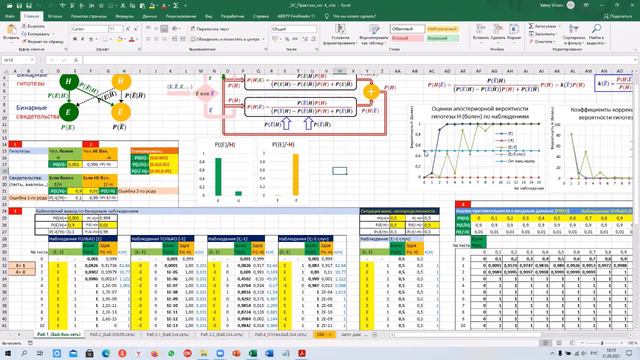
Task: Click the insert function fx icon
Action: pos(76,60)
